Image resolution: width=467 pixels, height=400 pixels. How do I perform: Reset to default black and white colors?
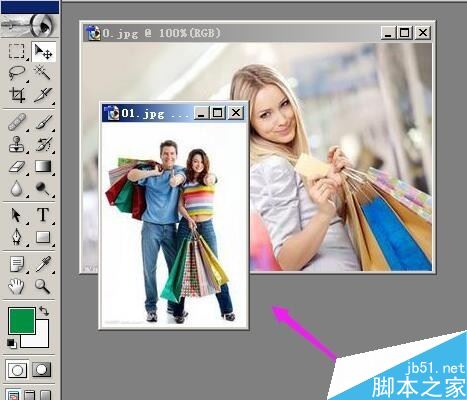(x=11, y=343)
